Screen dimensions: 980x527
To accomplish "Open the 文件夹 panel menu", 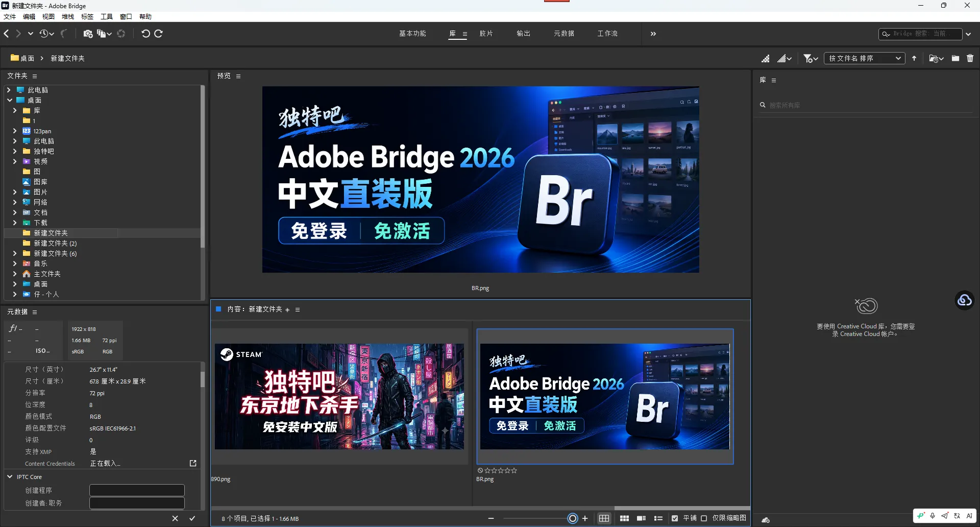I will coord(35,76).
